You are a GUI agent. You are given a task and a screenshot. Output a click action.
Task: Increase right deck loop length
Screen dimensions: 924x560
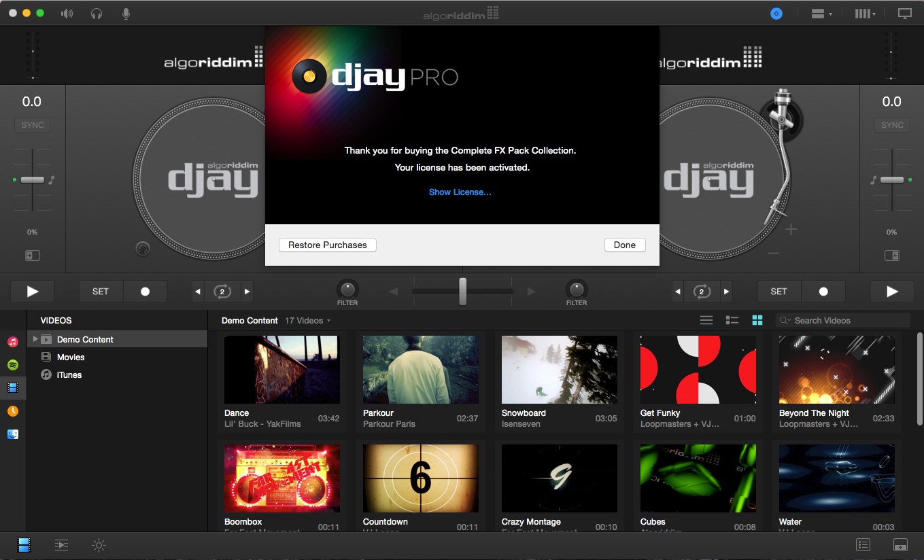tap(727, 292)
